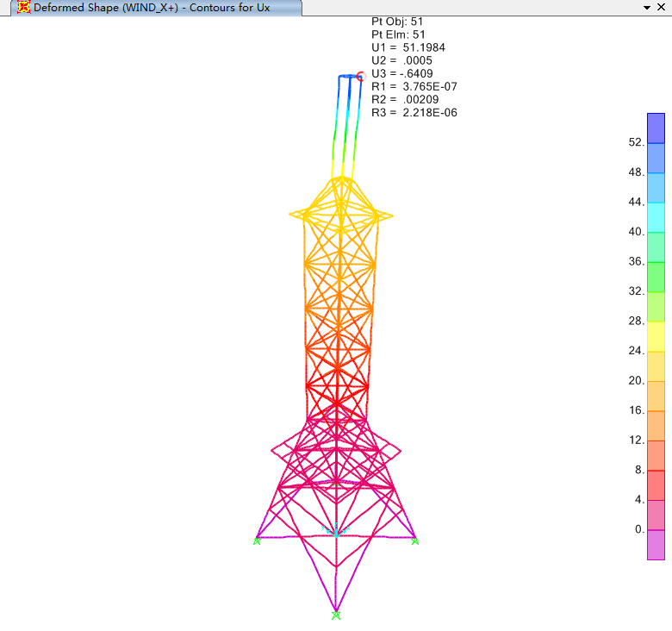Viewport: 672px width, 631px height.
Task: Select the bottom-most green support marker
Action: click(336, 615)
